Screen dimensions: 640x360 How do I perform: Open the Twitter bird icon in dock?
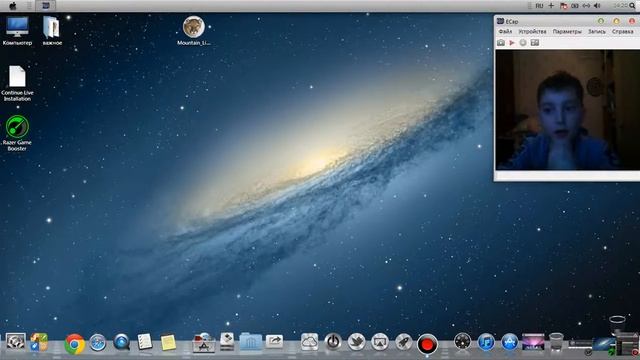(x=356, y=342)
